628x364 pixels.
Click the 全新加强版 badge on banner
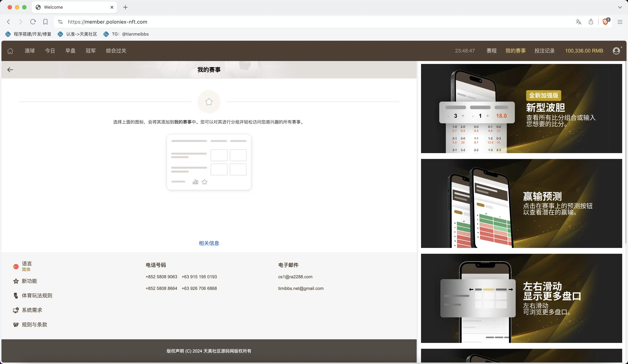click(x=544, y=95)
